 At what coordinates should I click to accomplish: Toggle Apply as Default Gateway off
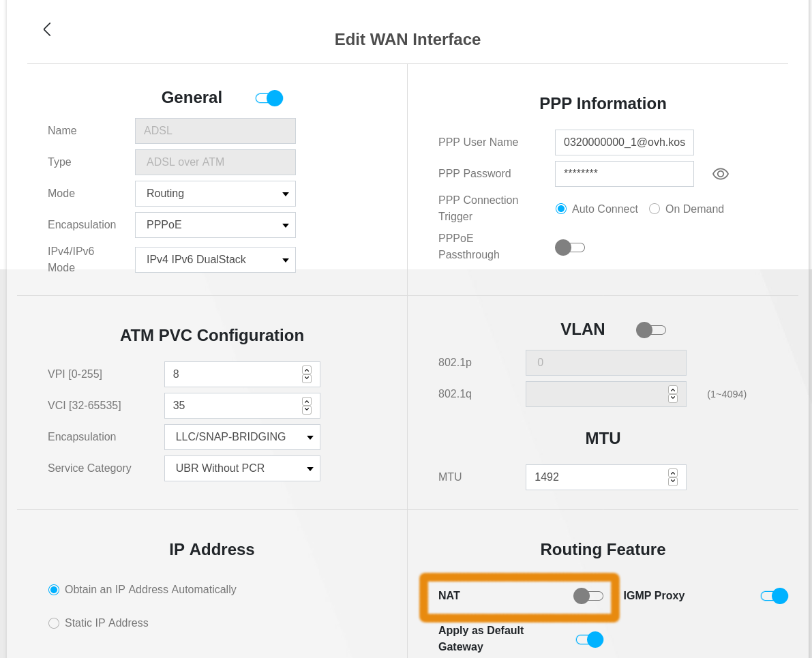point(589,640)
